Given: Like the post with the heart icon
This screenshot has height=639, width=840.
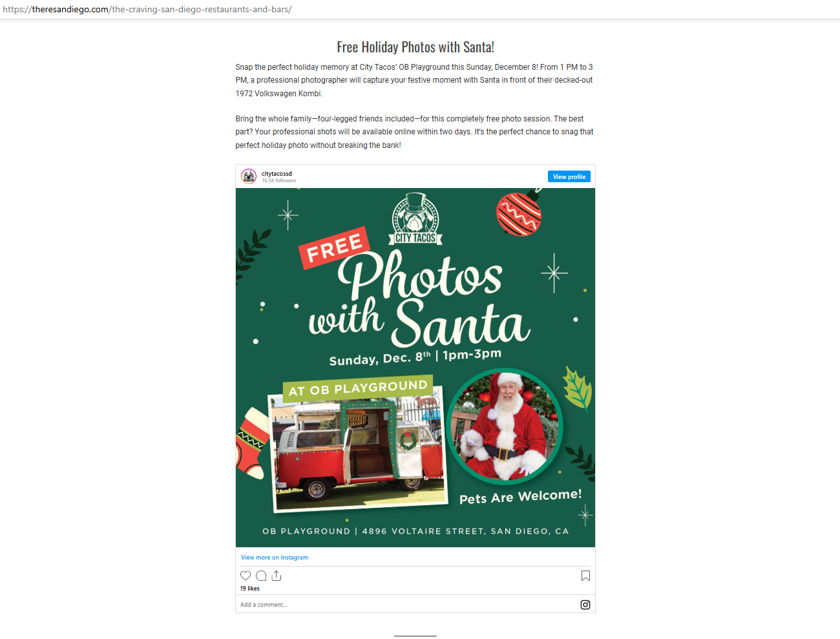Looking at the screenshot, I should click(x=246, y=576).
